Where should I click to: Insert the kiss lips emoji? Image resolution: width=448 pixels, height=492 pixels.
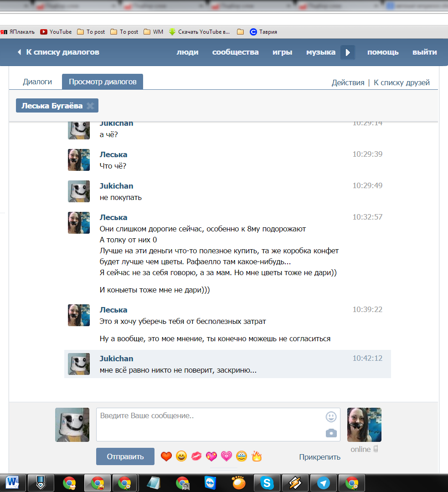(x=196, y=456)
